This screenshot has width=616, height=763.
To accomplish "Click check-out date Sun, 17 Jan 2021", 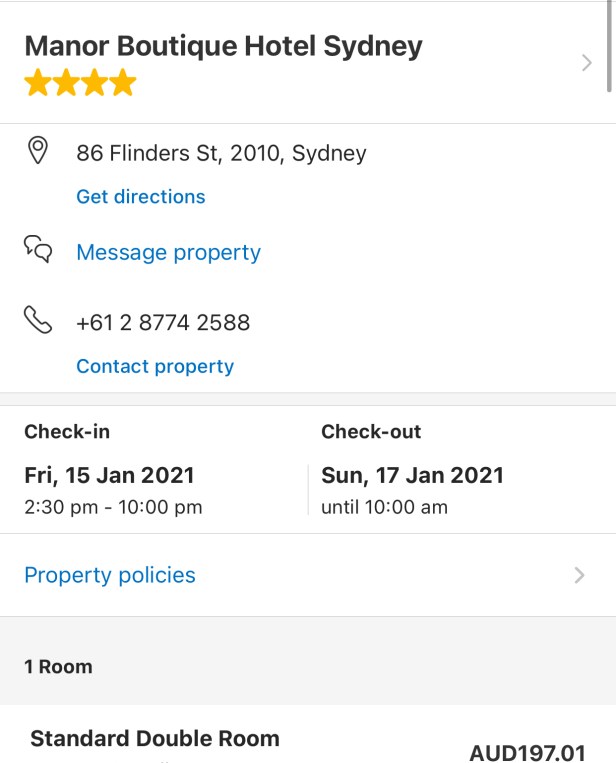I will click(412, 475).
